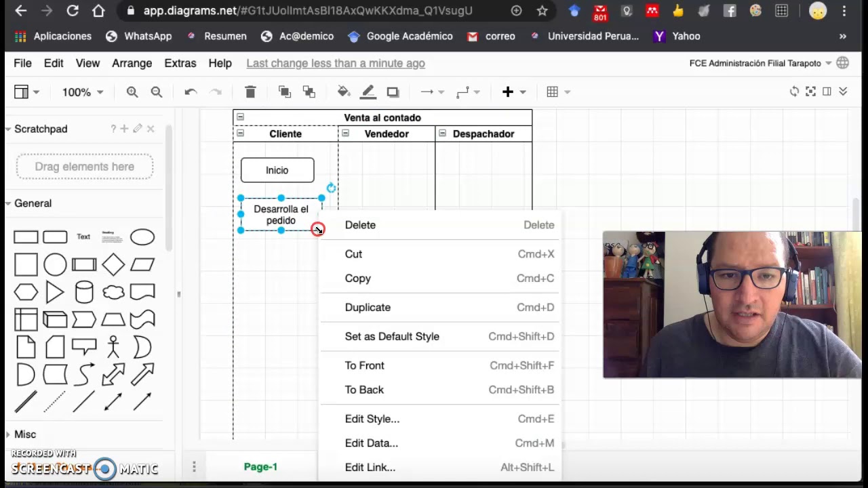Choose Edit Link... from context menu
This screenshot has height=488, width=868.
pos(439,468)
